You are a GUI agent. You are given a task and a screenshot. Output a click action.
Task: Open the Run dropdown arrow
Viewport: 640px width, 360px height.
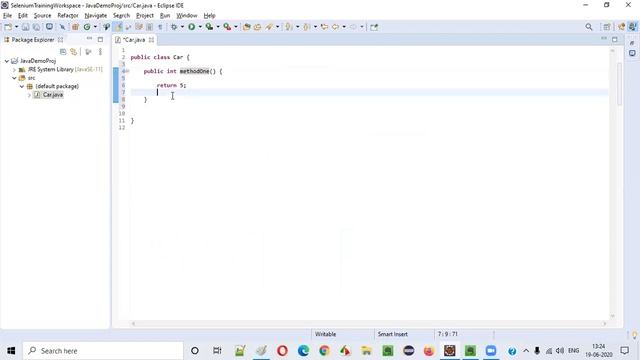point(200,27)
